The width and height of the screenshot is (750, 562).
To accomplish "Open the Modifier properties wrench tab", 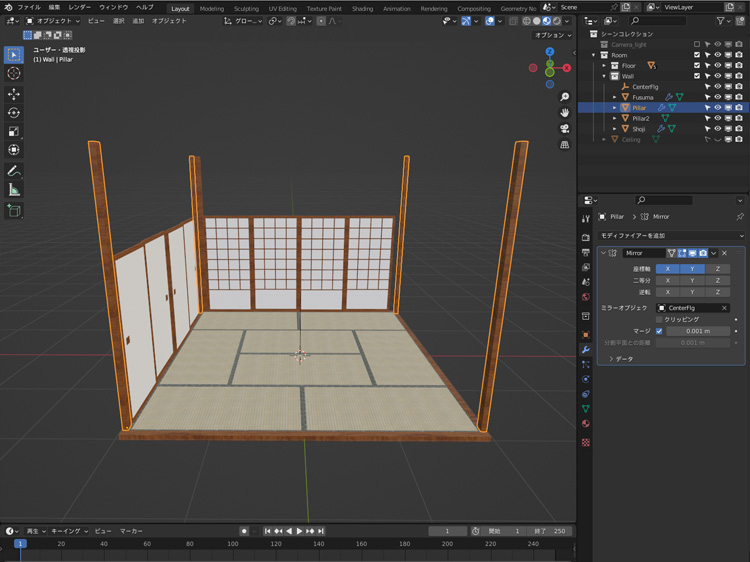I will click(586, 349).
